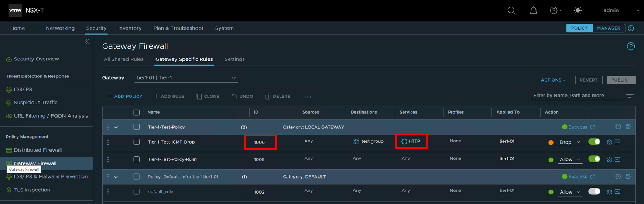Image resolution: width=644 pixels, height=204 pixels.
Task: Open statistics graph for Tier-1-Test-Policy-Rule1
Action: 617,160
